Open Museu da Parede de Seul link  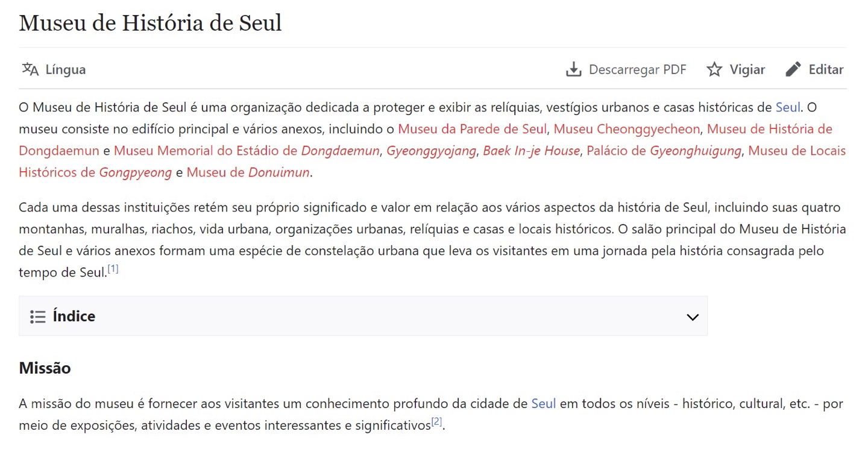coord(472,129)
